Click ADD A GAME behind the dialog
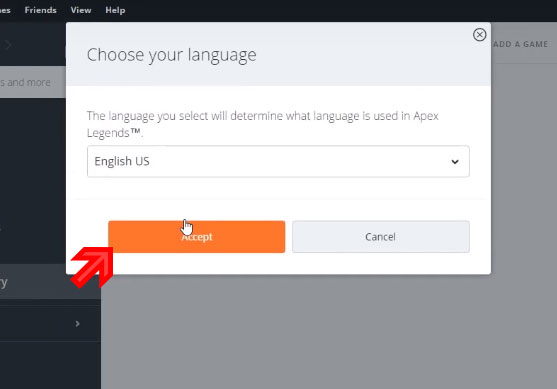 pyautogui.click(x=520, y=44)
